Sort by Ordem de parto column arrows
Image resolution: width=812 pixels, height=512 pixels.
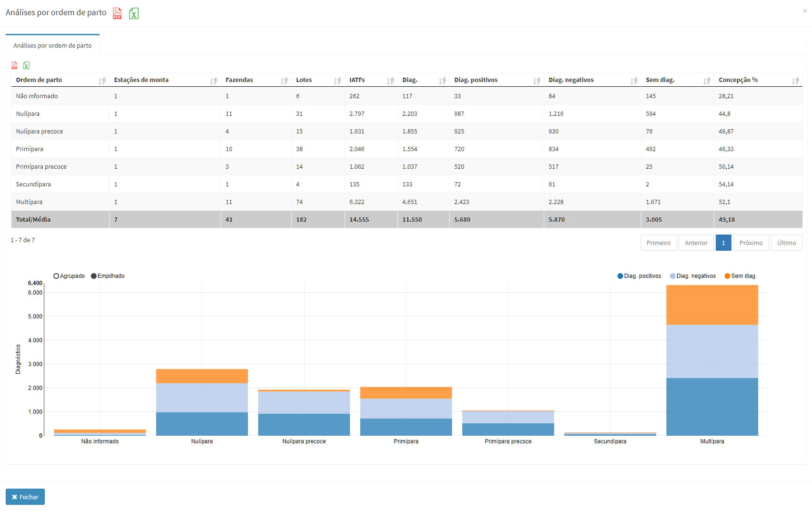[102, 81]
